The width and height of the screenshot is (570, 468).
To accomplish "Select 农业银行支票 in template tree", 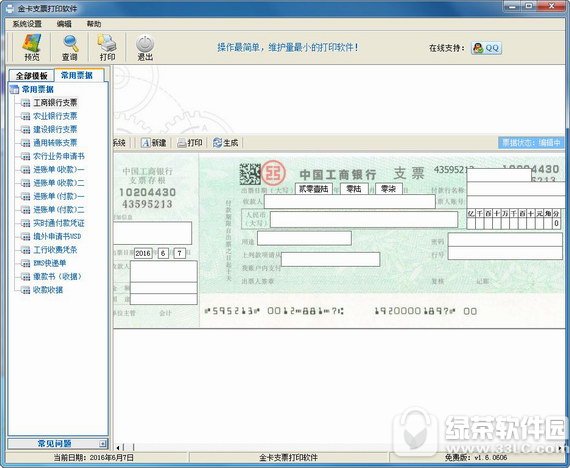I will (55, 116).
